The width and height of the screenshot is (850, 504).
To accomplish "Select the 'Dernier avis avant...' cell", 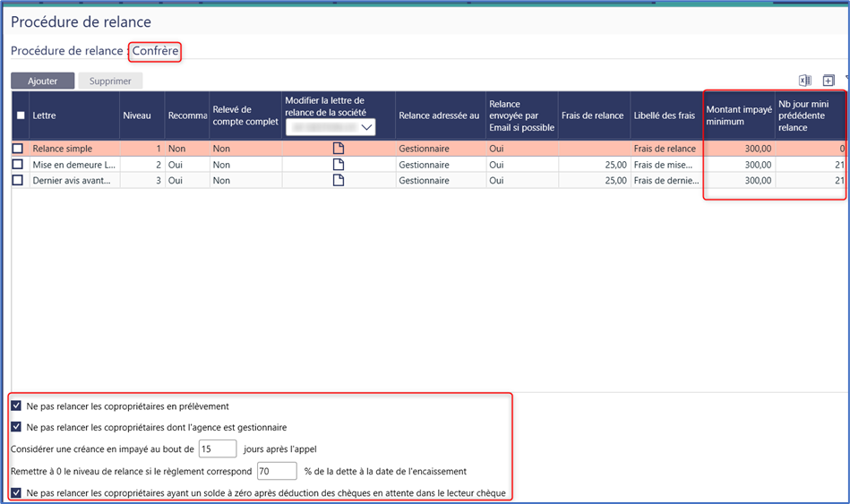I will pyautogui.click(x=74, y=181).
